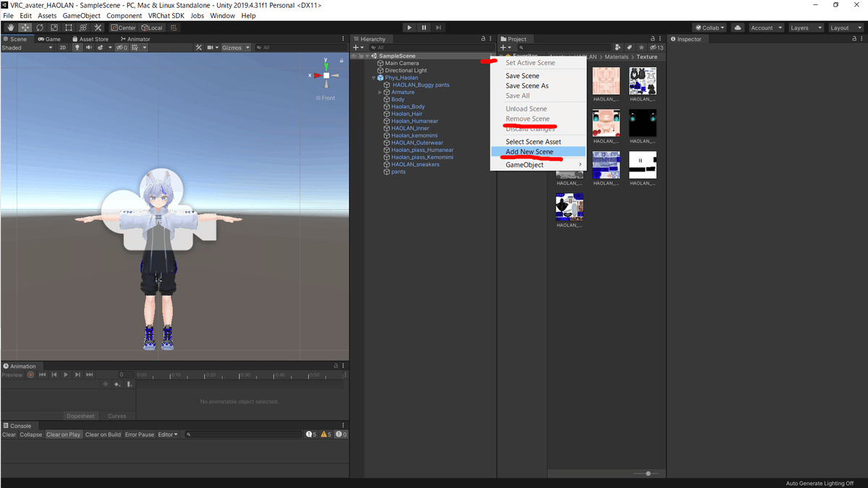Choose Add New Scene from context menu
The height and width of the screenshot is (488, 868).
click(x=530, y=153)
